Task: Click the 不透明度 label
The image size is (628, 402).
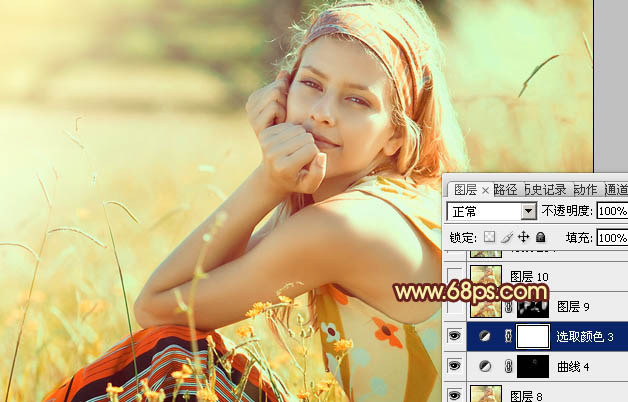Action: [x=567, y=211]
